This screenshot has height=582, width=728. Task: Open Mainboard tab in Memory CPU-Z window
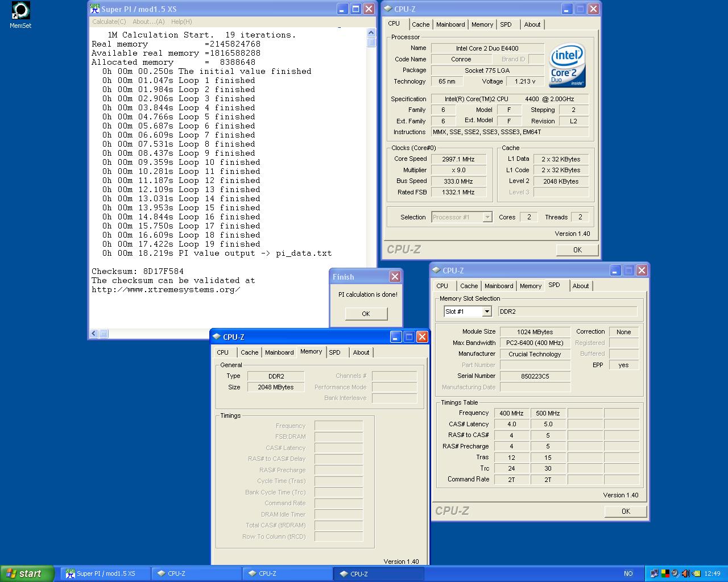(279, 352)
